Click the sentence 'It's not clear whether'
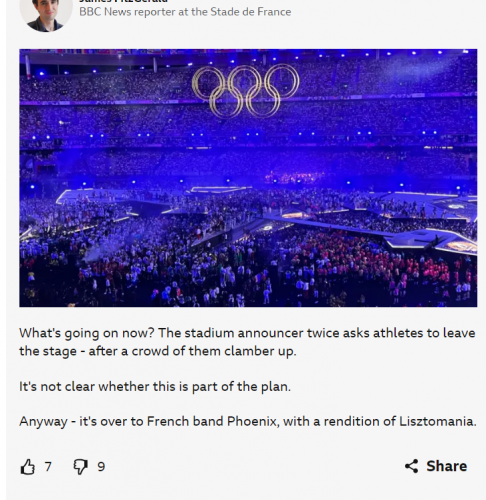The width and height of the screenshot is (486, 500). pos(155,387)
